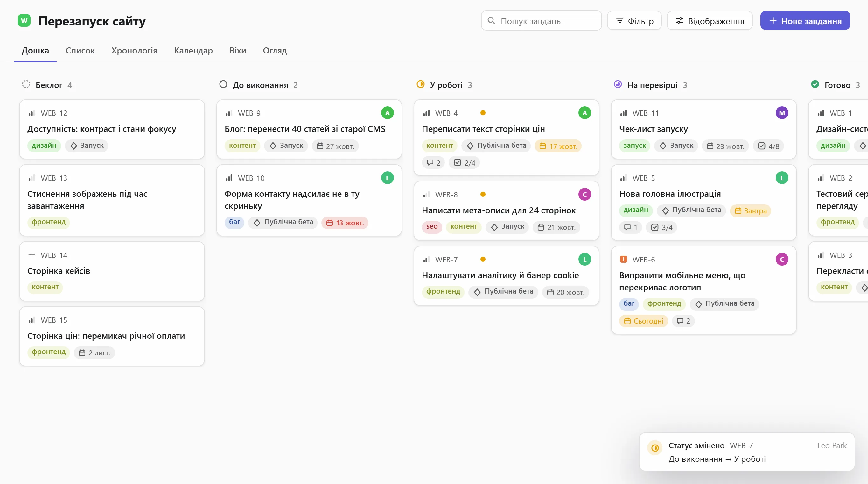868x484 pixels.
Task: Click the Done green checkmark status icon
Action: 815,84
